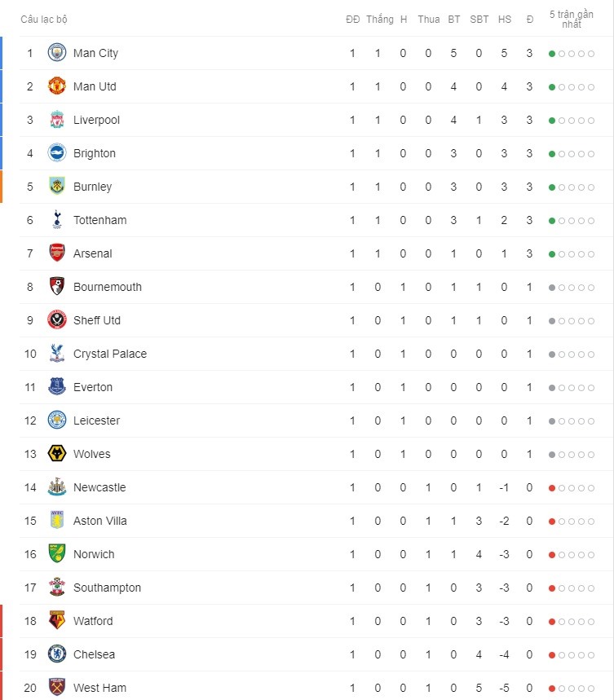Click the Arsenal cannon crest
The image size is (614, 700).
(57, 253)
